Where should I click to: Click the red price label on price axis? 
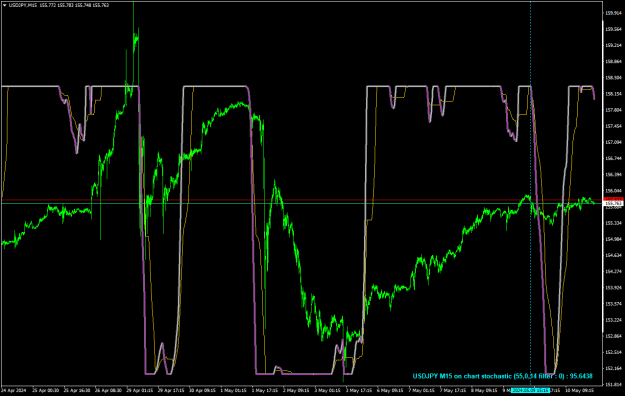(614, 199)
